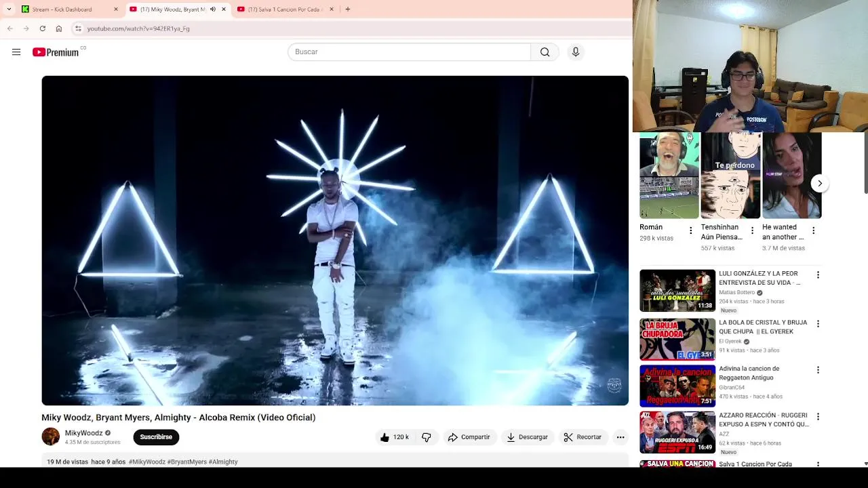
Task: Open LULI GONZÁLEZ video thumbnail
Action: click(677, 291)
